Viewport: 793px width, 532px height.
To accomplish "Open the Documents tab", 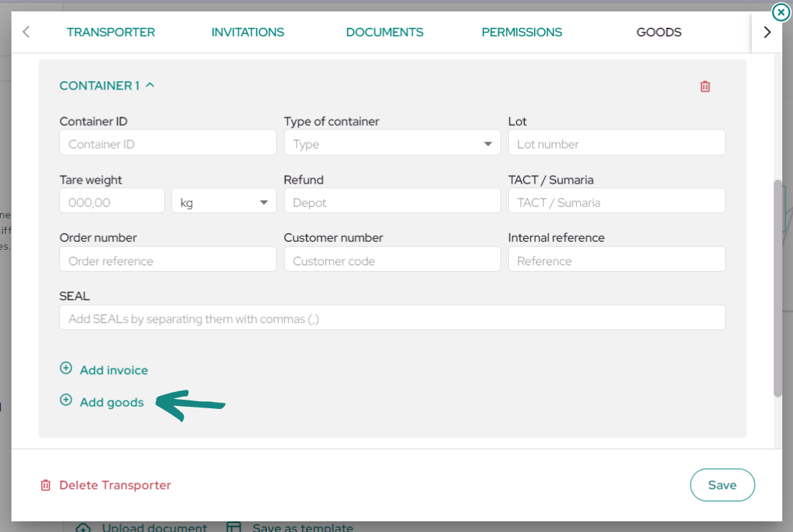I will 384,32.
